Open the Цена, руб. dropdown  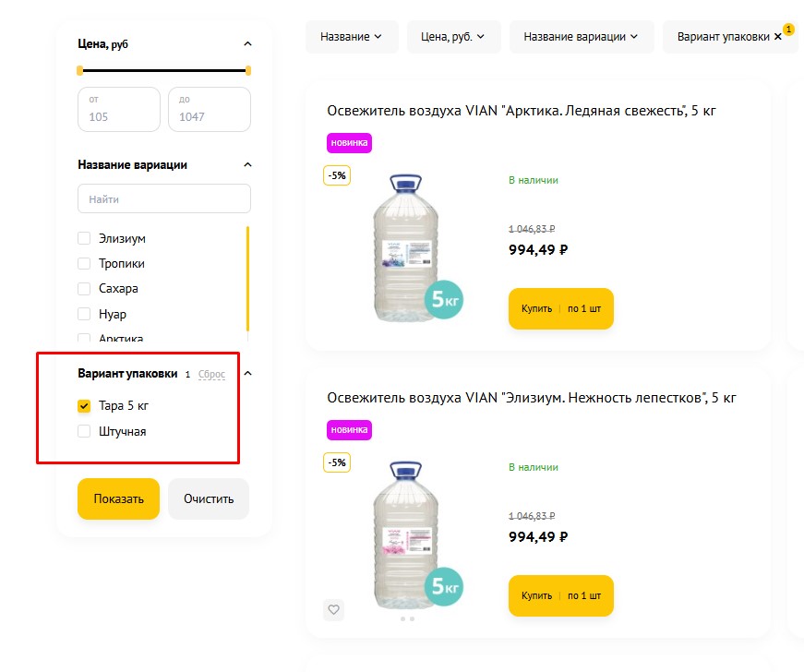coord(453,37)
